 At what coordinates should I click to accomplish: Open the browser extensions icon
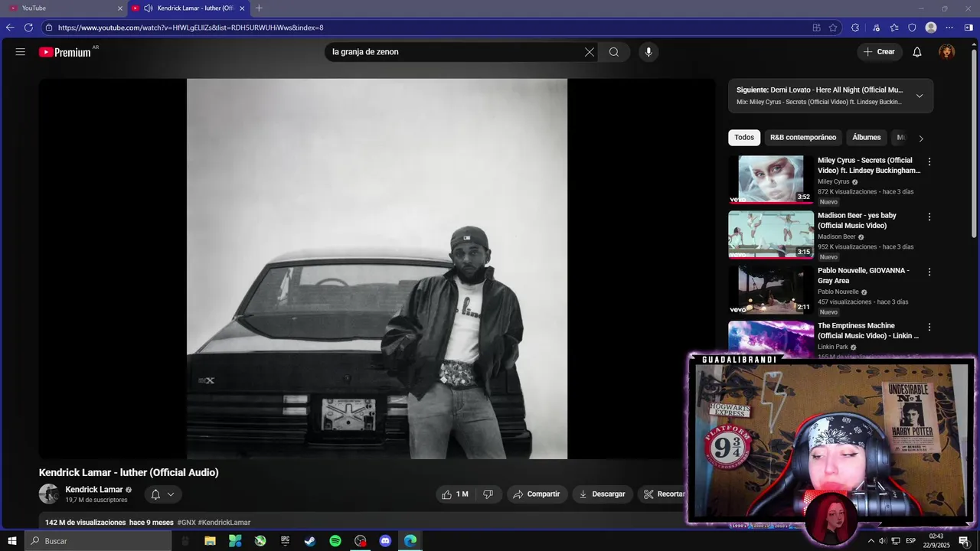pyautogui.click(x=855, y=28)
